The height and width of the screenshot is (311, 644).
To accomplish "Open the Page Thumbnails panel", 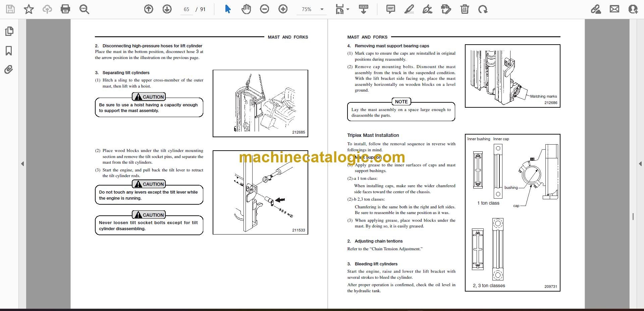I will coord(9,31).
